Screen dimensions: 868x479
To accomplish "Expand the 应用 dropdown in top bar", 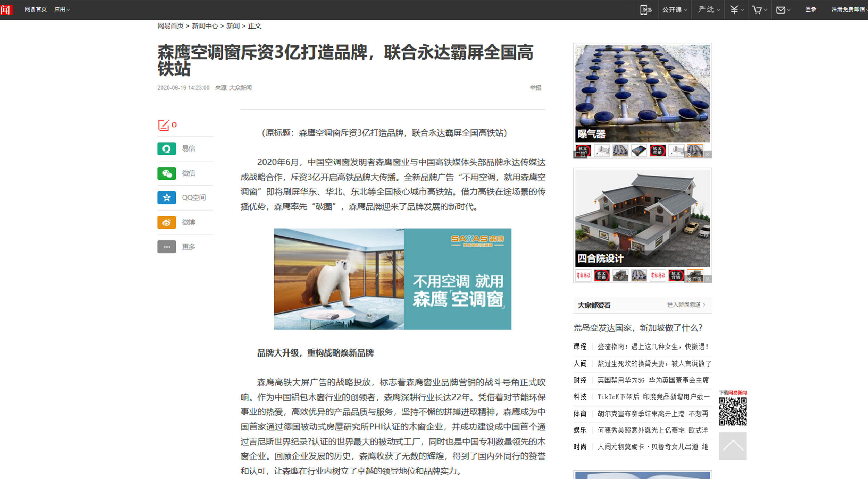I will point(62,9).
